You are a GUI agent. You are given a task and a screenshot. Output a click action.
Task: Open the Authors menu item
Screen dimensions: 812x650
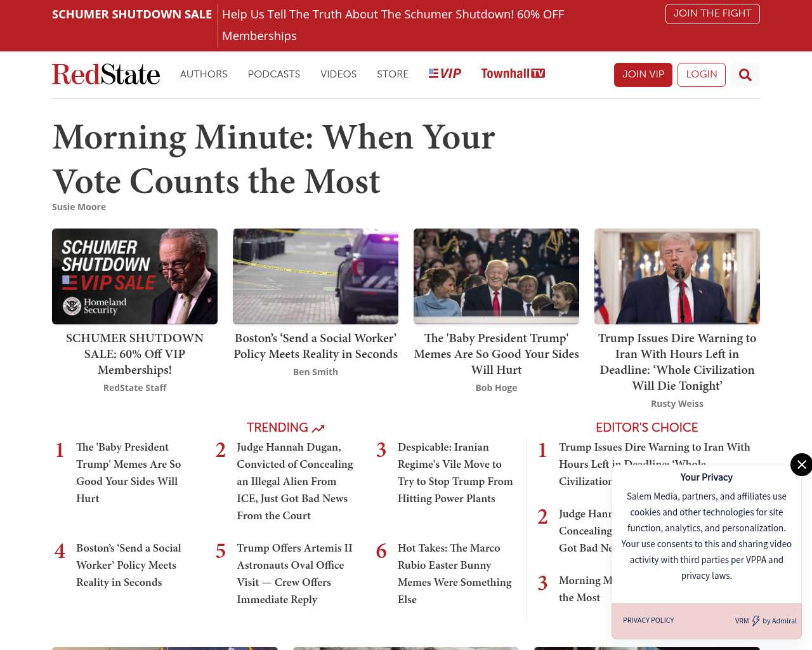[204, 74]
